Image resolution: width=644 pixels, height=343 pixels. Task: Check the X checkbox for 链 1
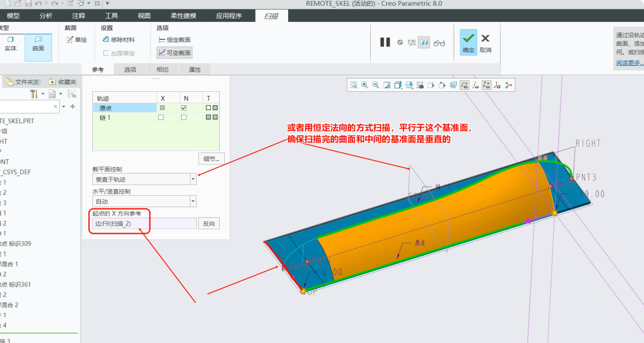(161, 117)
